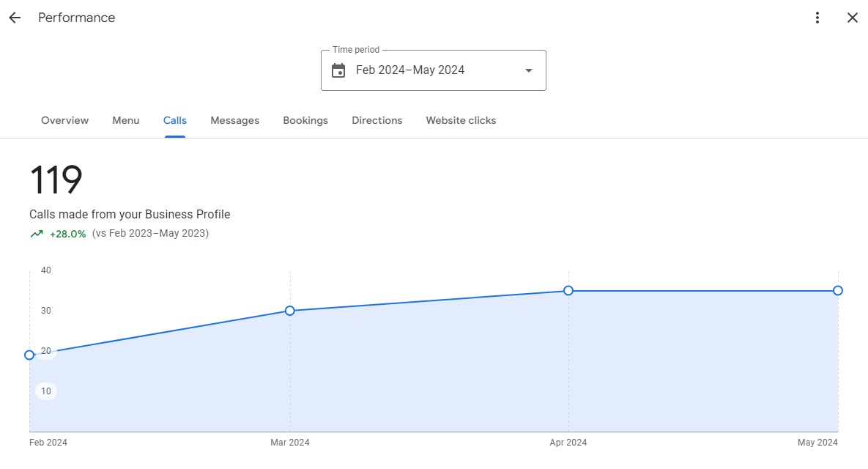Click the 119 total calls number
Screen dimensions: 868x469
coord(56,180)
